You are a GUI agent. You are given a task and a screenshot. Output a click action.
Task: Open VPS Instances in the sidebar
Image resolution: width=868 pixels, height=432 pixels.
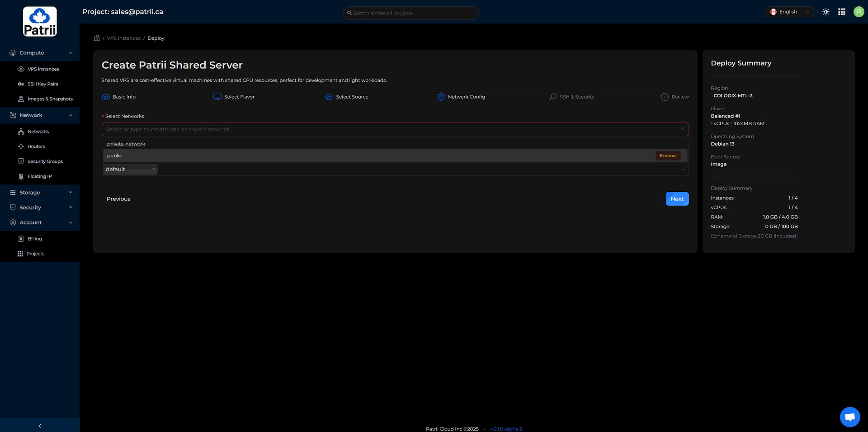point(43,69)
